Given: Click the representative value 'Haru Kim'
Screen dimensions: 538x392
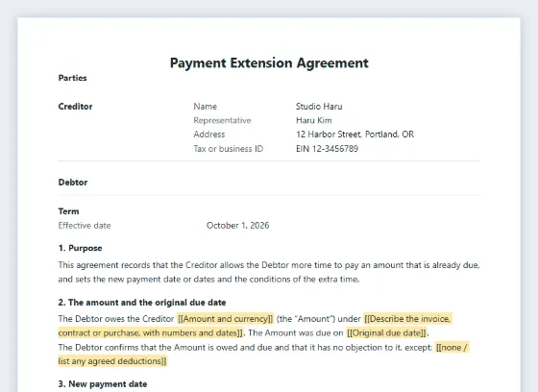Looking at the screenshot, I should pos(314,120).
